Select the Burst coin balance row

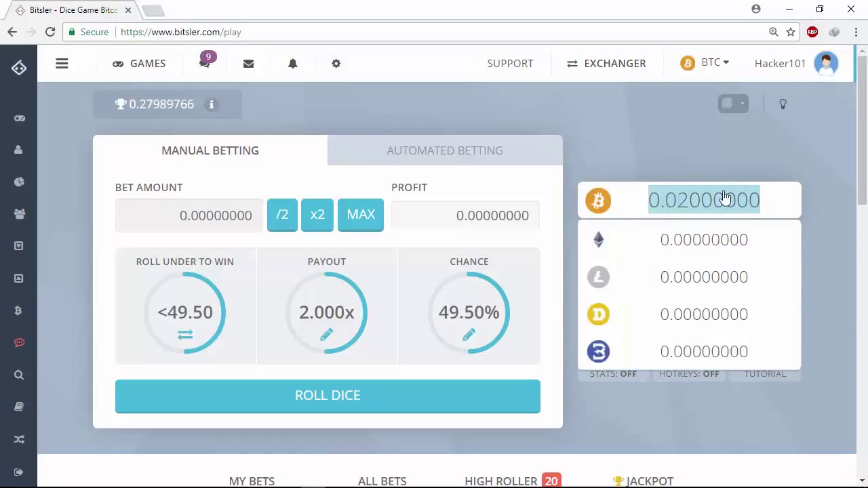click(689, 352)
